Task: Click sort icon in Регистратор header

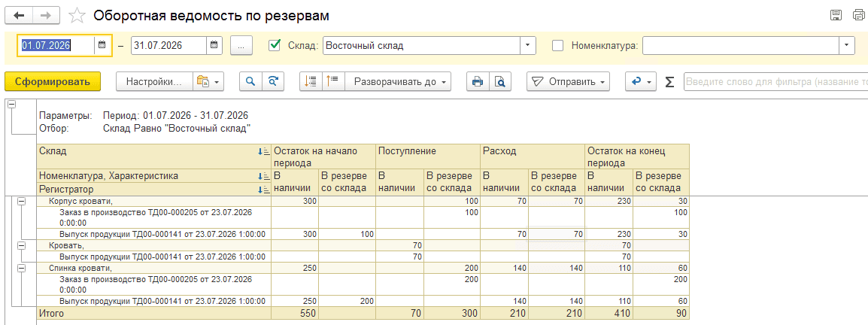Action: (264, 190)
